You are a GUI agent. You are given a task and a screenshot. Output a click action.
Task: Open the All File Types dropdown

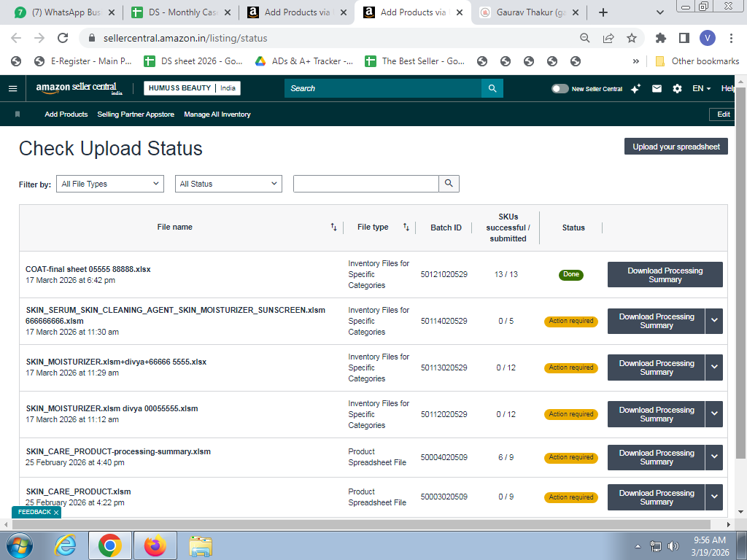[x=110, y=184]
